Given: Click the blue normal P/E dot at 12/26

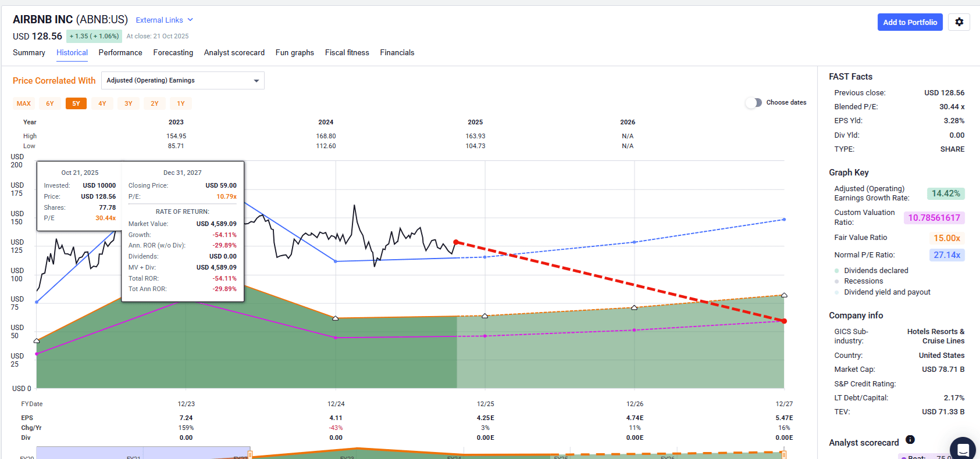Looking at the screenshot, I should [x=635, y=242].
